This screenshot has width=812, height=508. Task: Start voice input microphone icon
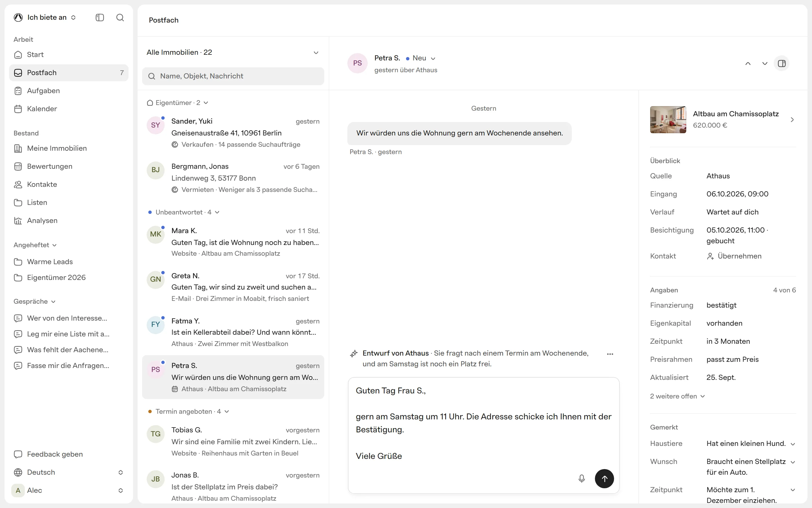(x=581, y=478)
